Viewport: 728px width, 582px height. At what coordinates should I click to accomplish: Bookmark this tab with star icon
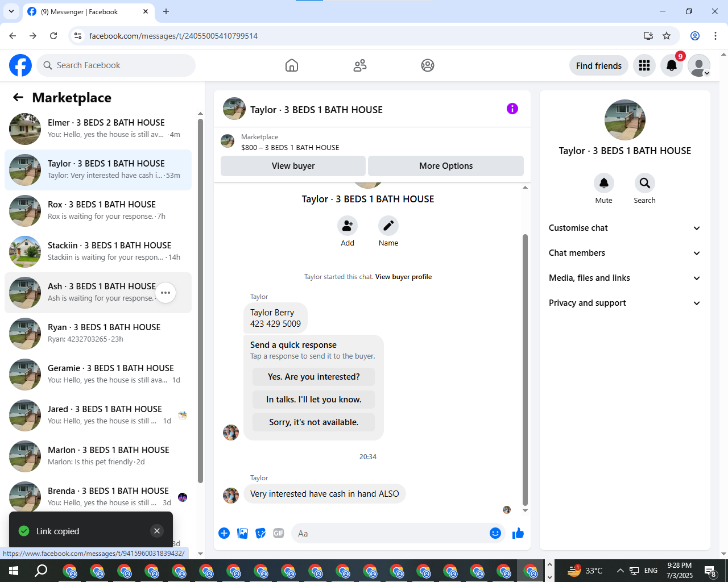(x=667, y=36)
